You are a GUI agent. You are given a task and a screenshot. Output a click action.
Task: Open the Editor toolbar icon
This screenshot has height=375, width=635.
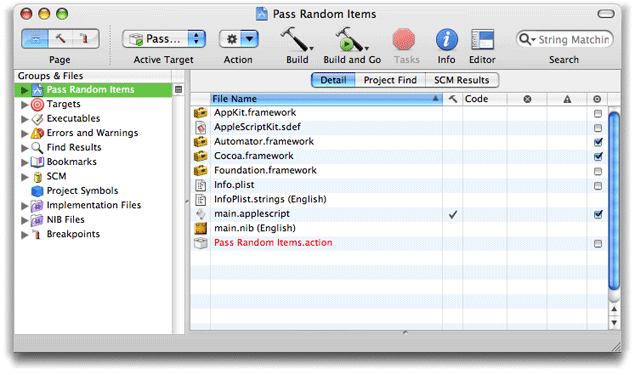coord(482,40)
